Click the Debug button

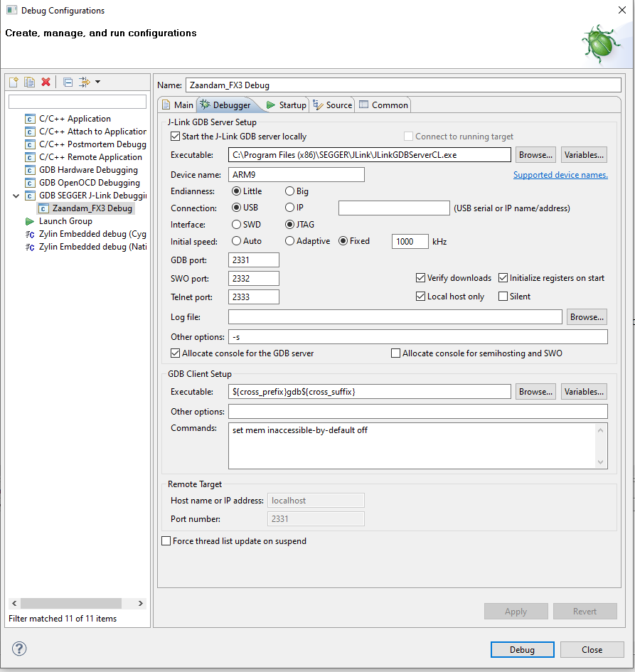coord(522,649)
